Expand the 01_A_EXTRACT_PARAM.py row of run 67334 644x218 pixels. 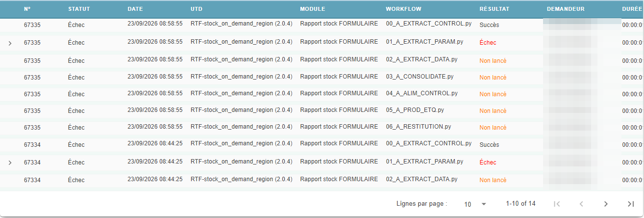pyautogui.click(x=10, y=163)
